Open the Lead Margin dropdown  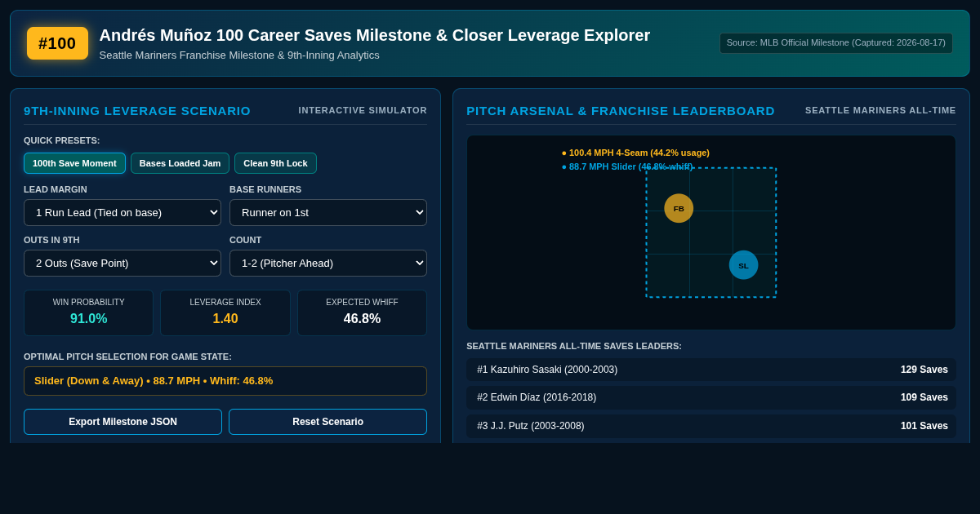coord(122,212)
